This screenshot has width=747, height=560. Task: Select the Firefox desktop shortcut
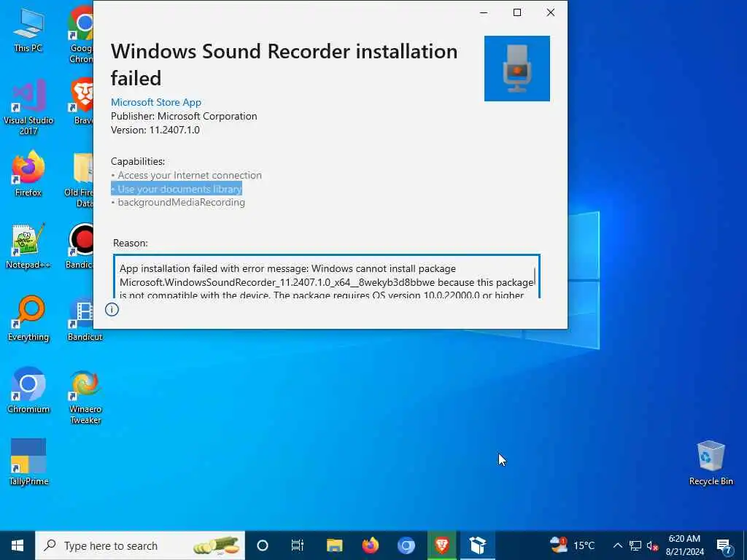(28, 174)
